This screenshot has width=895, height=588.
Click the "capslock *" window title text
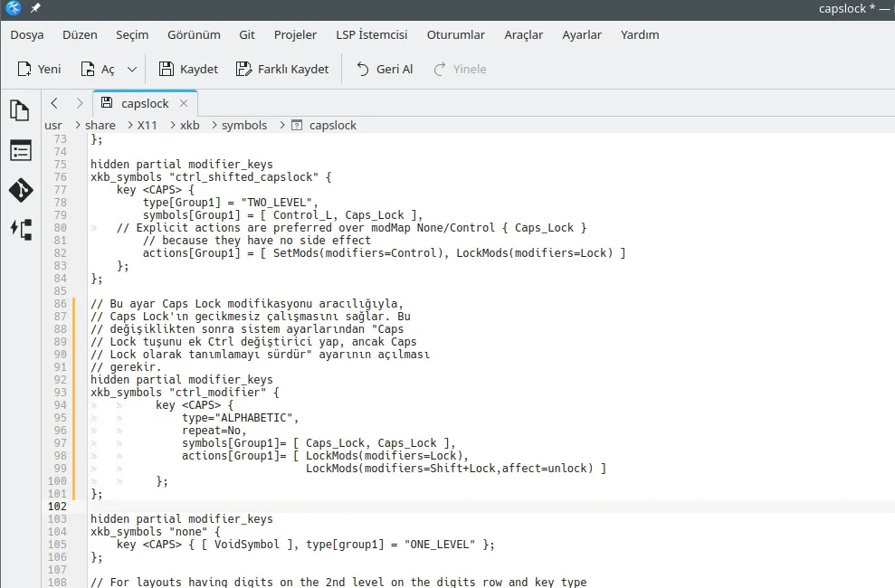tap(846, 8)
